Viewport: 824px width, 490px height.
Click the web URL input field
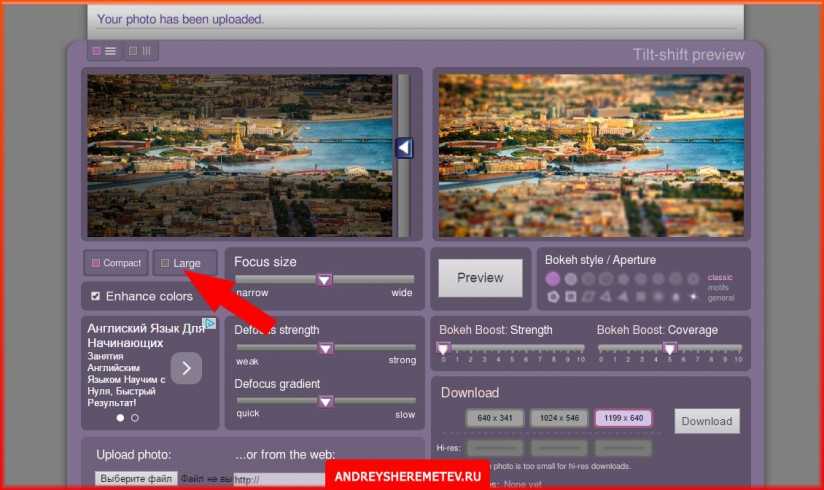tap(280, 480)
